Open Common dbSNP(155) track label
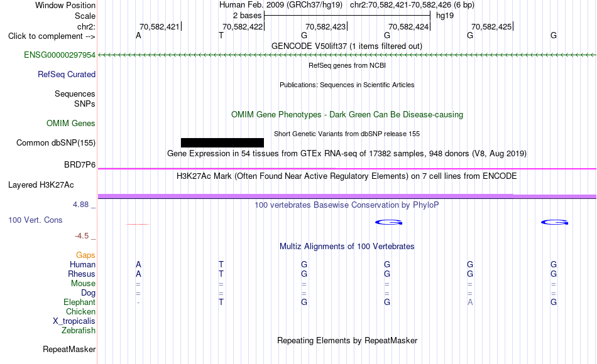The width and height of the screenshot is (597, 364). point(55,142)
